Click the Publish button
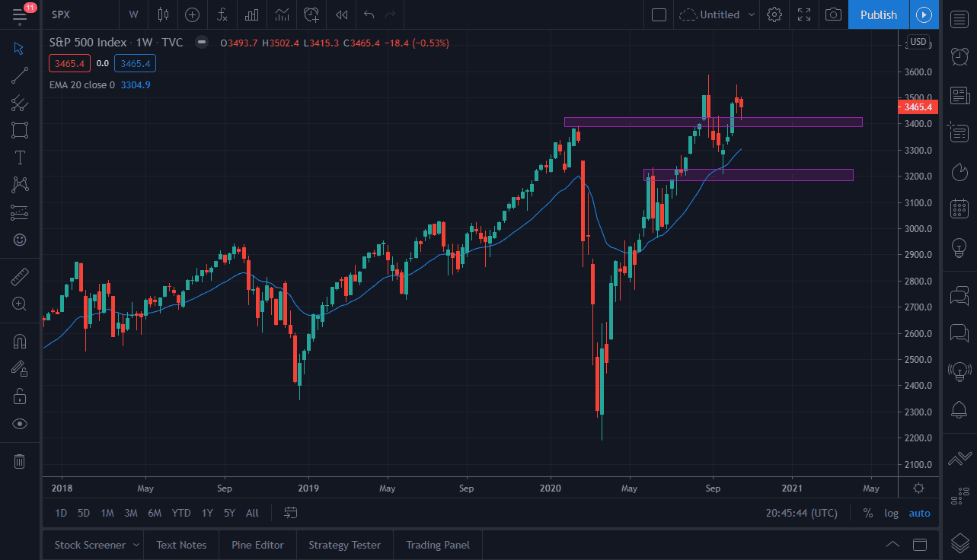This screenshot has width=977, height=560. click(x=878, y=14)
